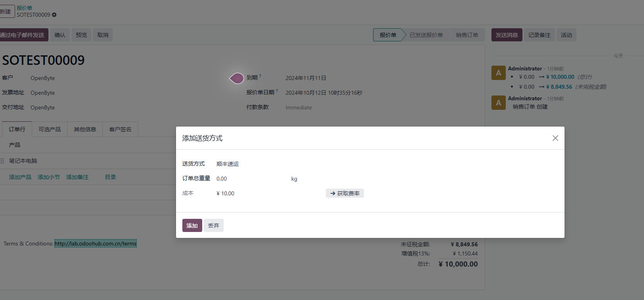
Task: Click the 添加产品 link
Action: [x=20, y=177]
